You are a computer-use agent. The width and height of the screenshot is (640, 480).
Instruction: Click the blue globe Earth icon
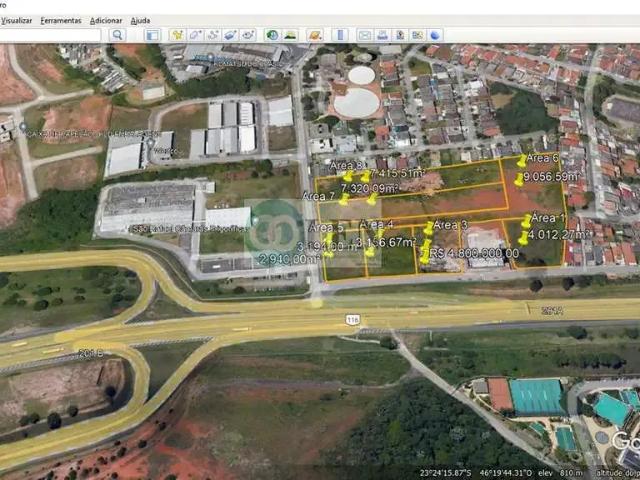tap(435, 35)
